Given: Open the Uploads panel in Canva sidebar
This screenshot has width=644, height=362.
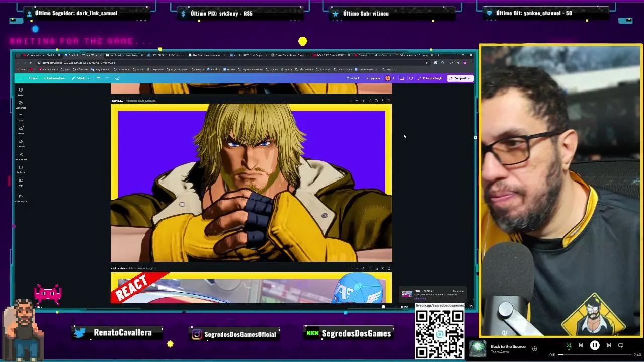Looking at the screenshot, I should 21,143.
